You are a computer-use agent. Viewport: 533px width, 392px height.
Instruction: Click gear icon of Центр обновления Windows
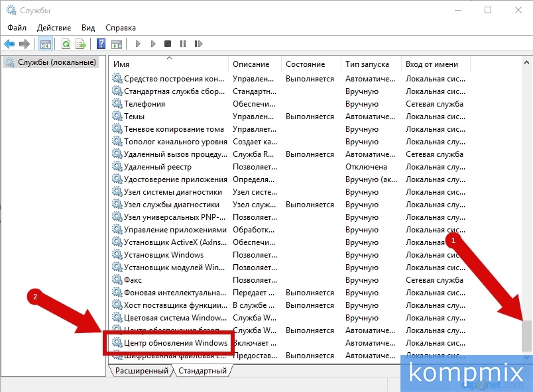point(117,342)
